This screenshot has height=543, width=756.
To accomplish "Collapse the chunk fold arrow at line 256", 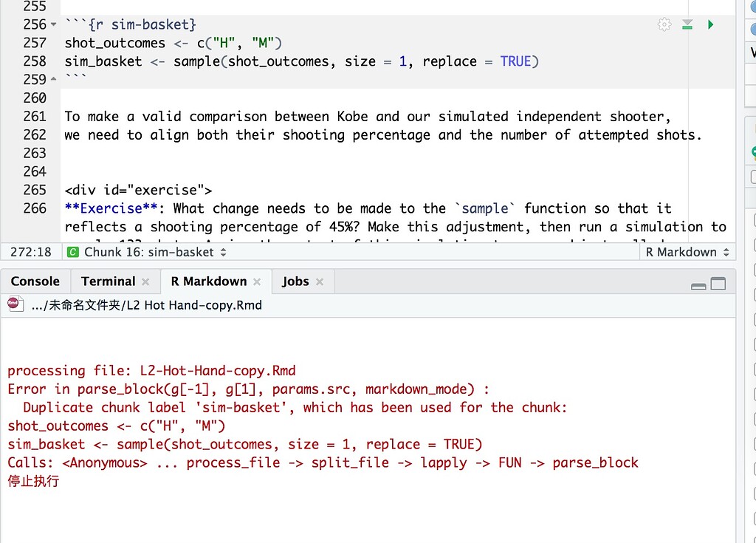I will point(53,24).
